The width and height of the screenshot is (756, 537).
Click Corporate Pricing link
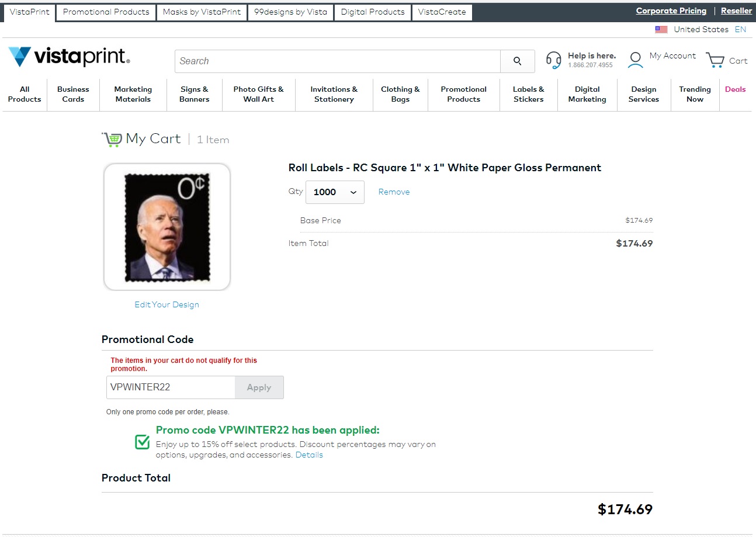671,11
